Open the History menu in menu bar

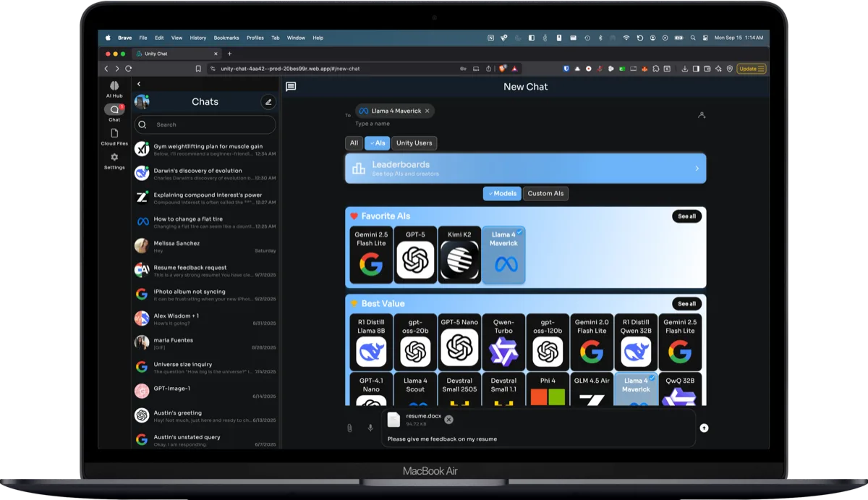click(198, 38)
